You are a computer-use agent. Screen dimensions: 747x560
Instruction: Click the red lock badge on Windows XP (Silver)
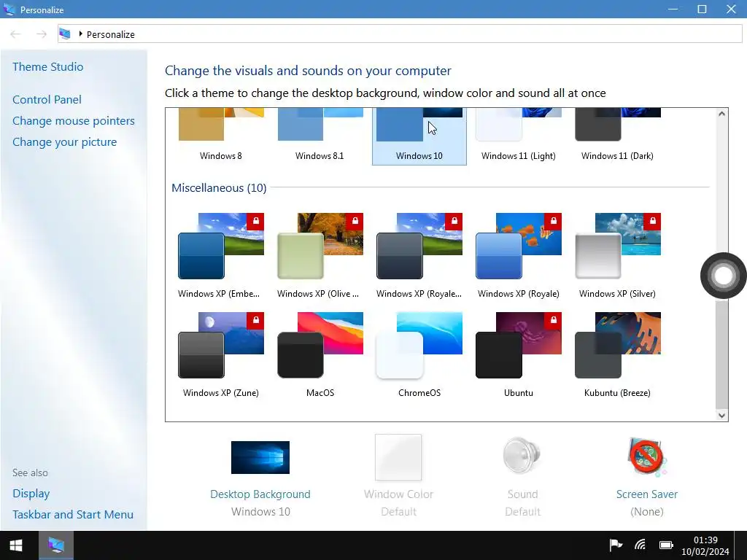(x=652, y=222)
